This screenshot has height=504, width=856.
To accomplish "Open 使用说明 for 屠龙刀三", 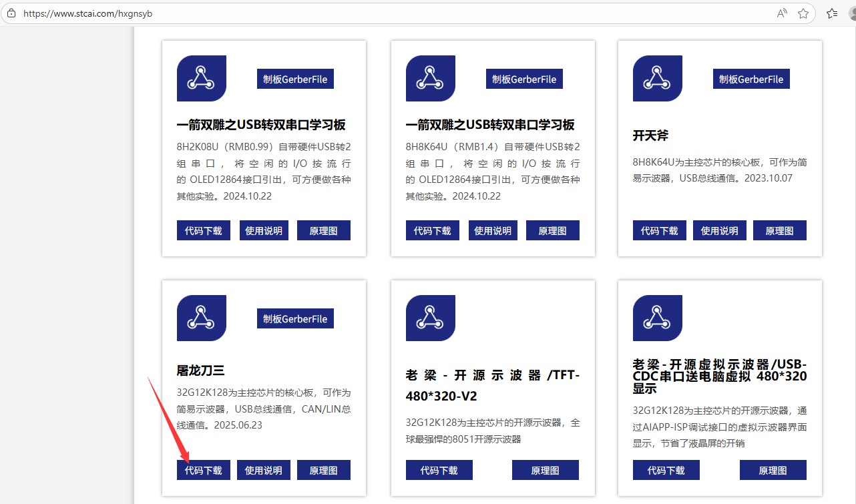I will click(263, 470).
